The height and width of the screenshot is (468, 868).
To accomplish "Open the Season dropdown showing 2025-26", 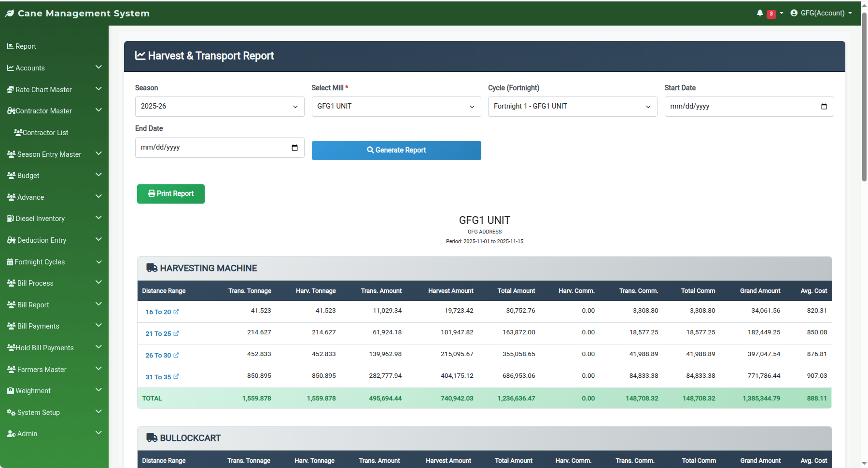I will 220,107.
